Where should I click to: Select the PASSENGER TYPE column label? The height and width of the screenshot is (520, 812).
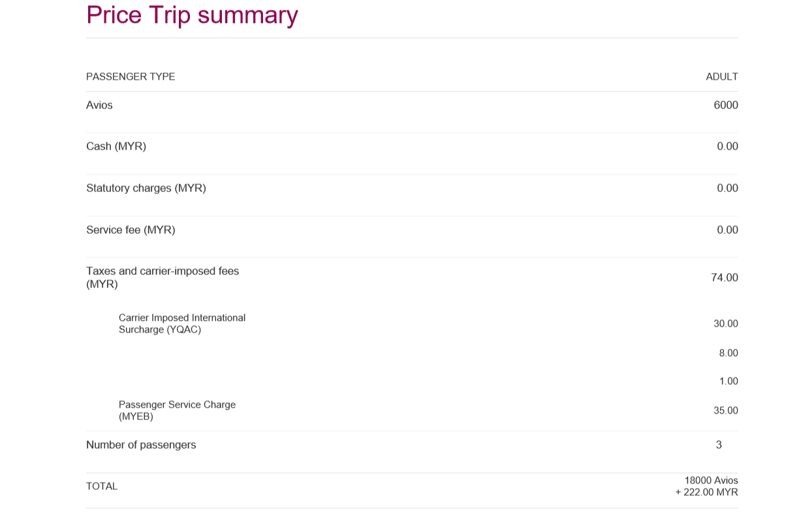(131, 76)
